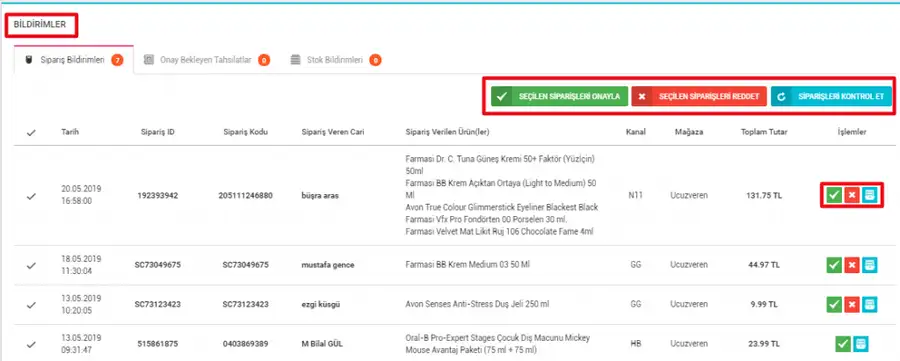
Task: Approve mustafa gence order with green check
Action: tap(835, 265)
